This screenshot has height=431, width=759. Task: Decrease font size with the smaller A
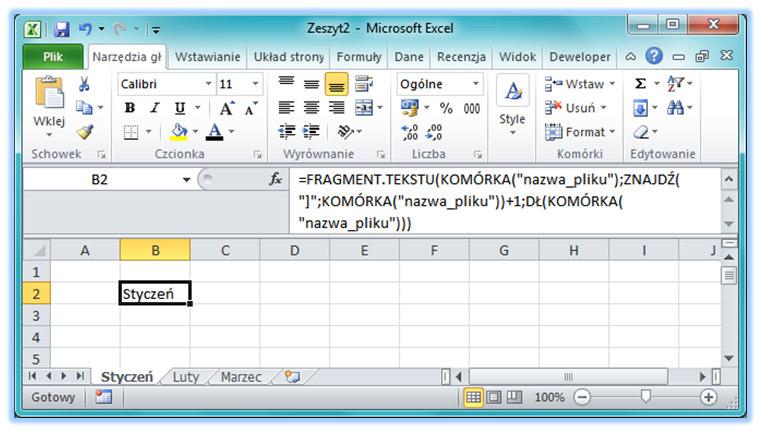pyautogui.click(x=251, y=108)
